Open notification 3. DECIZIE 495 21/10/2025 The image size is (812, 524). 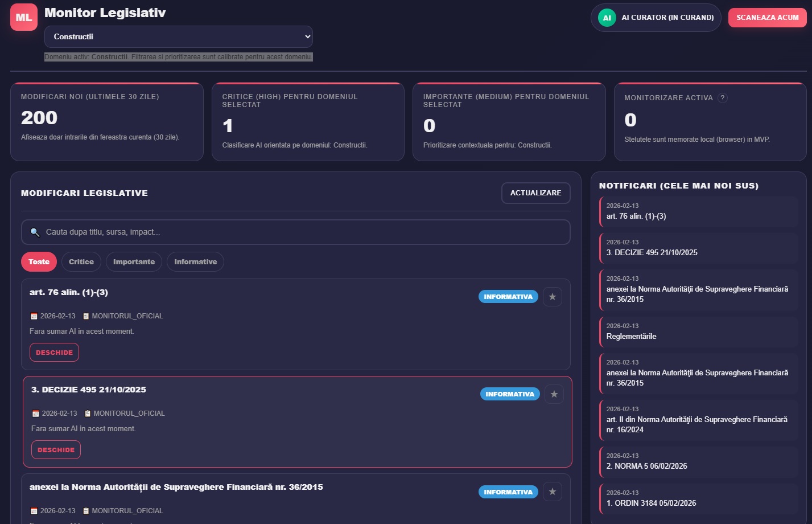(699, 248)
